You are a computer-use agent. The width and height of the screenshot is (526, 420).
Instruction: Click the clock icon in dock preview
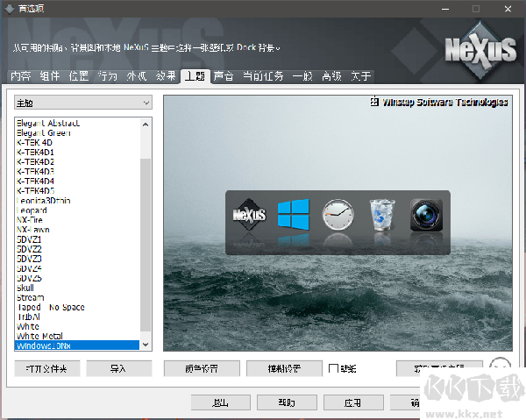338,214
